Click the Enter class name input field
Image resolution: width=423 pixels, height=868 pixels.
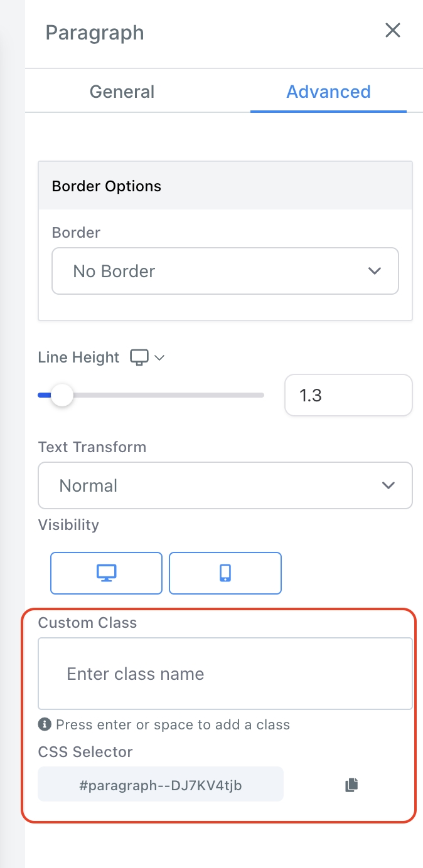(x=225, y=674)
